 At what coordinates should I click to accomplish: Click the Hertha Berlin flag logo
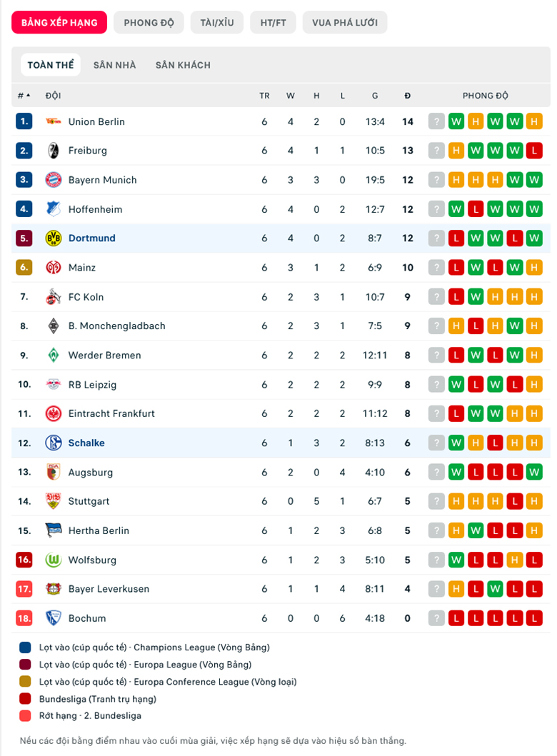[53, 530]
